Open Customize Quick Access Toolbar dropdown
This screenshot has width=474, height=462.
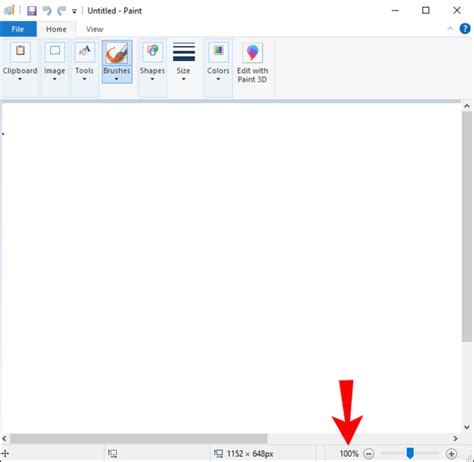tap(74, 11)
